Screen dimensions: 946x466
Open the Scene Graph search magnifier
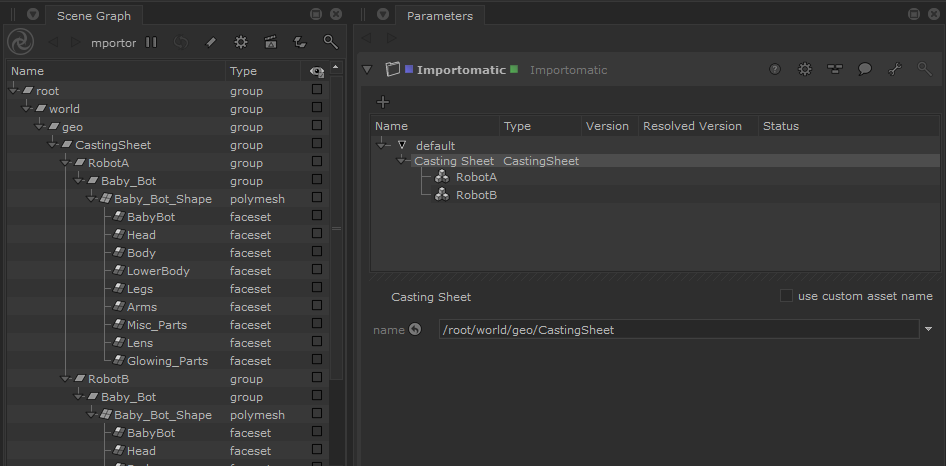point(331,42)
